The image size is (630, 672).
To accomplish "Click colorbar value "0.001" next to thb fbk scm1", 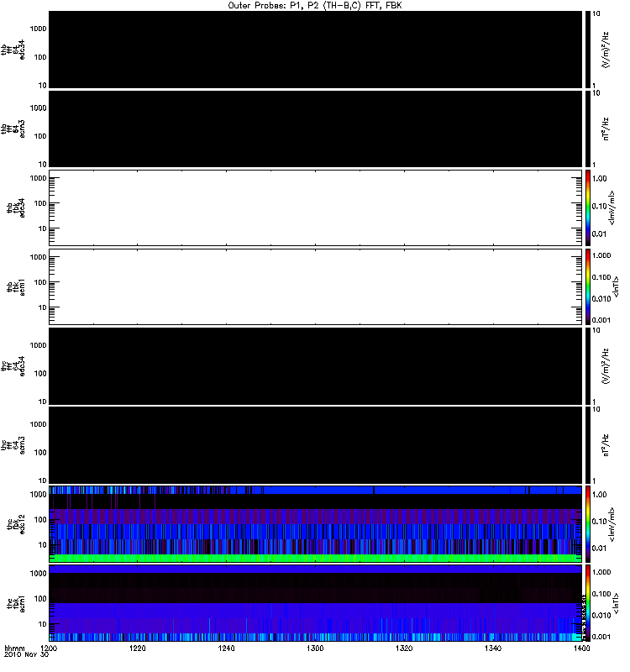I will pos(601,320).
